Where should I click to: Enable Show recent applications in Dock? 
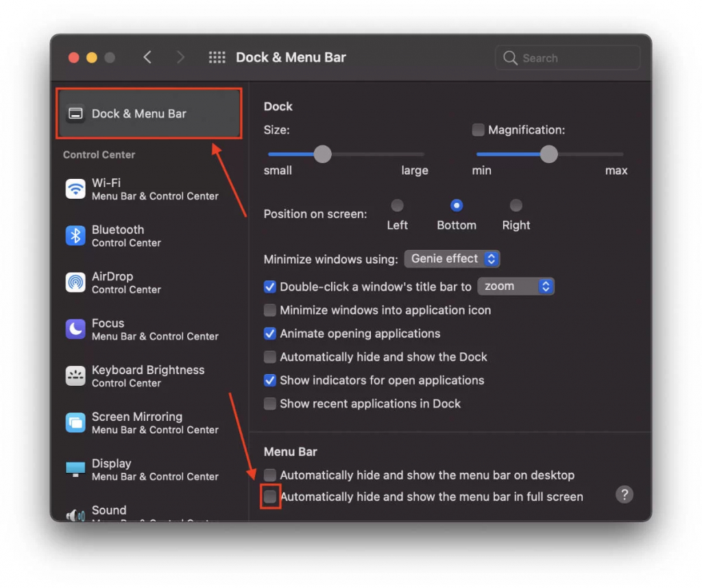coord(269,404)
